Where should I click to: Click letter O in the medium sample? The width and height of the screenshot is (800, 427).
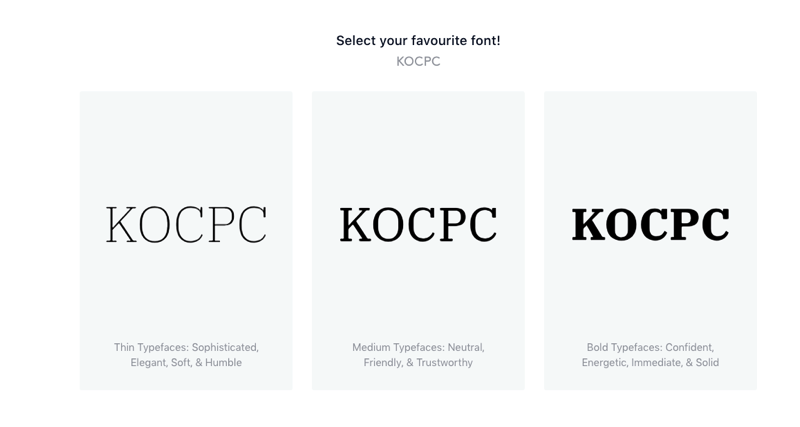(389, 224)
